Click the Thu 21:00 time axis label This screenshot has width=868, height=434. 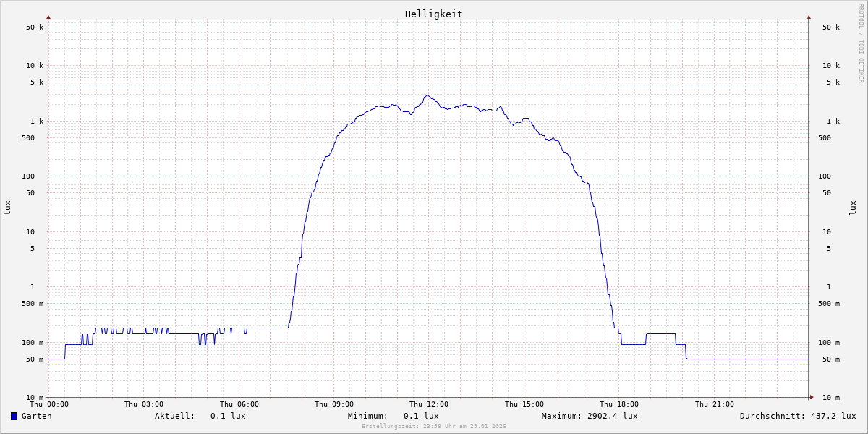(714, 404)
